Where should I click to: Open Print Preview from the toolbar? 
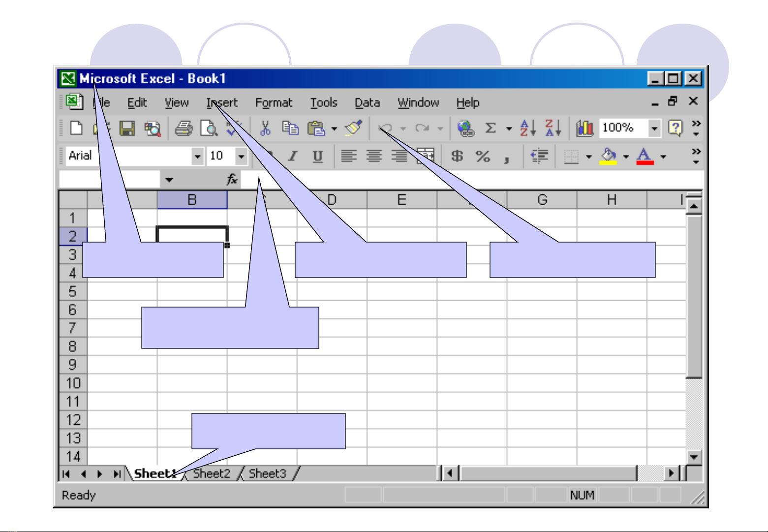[x=209, y=129]
